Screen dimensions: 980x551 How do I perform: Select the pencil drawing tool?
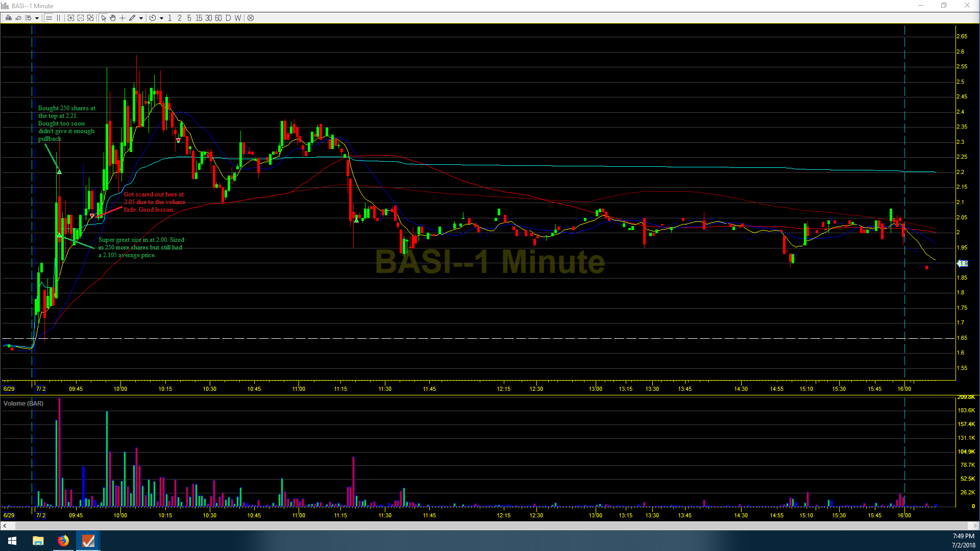tap(132, 18)
